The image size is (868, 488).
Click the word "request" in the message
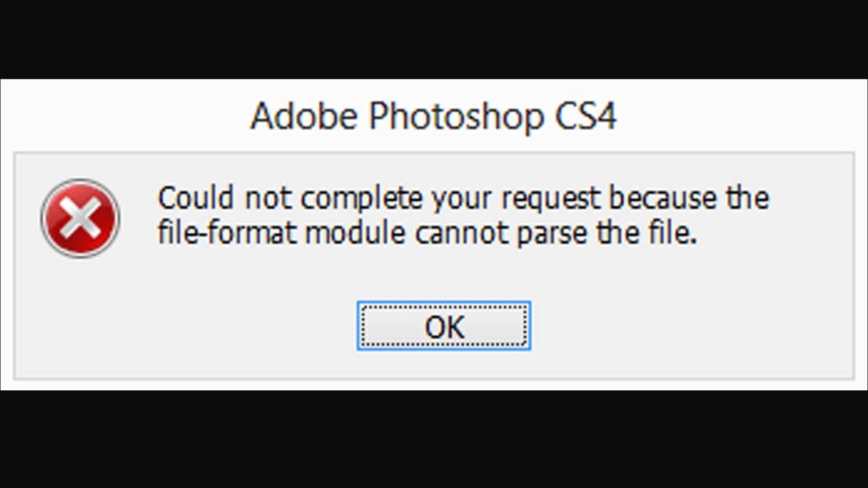point(551,199)
